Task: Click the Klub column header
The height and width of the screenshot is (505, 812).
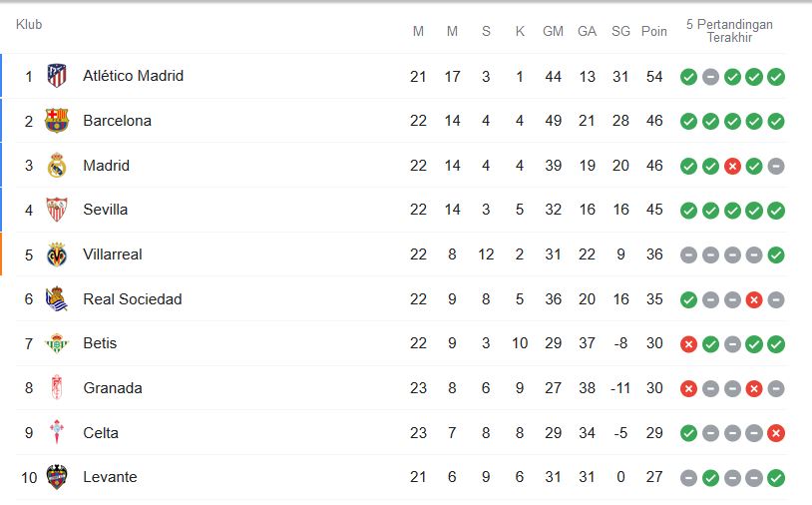Action: coord(29,24)
